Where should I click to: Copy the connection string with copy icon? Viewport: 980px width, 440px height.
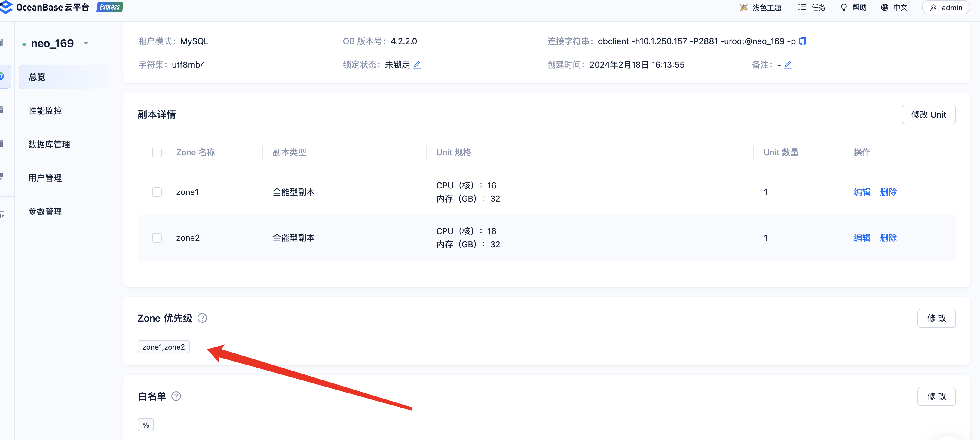(x=803, y=41)
